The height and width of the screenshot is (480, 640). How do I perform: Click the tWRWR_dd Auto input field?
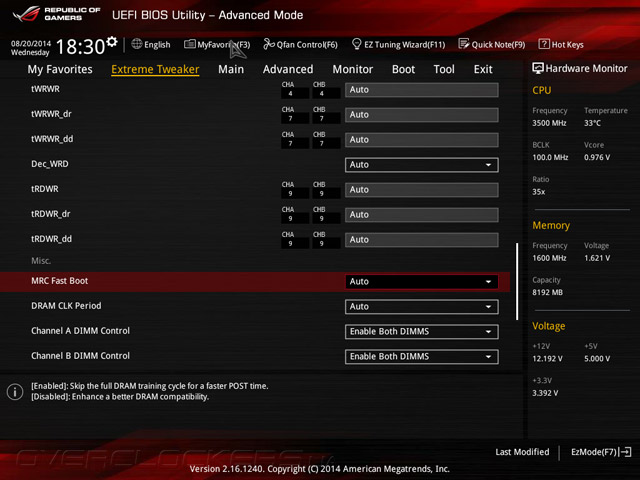click(x=422, y=140)
